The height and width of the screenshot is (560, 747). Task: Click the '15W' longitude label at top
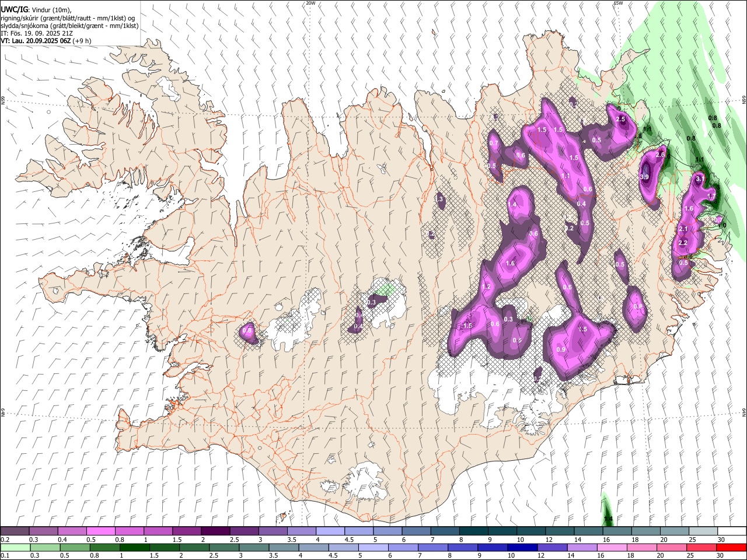[x=618, y=3]
